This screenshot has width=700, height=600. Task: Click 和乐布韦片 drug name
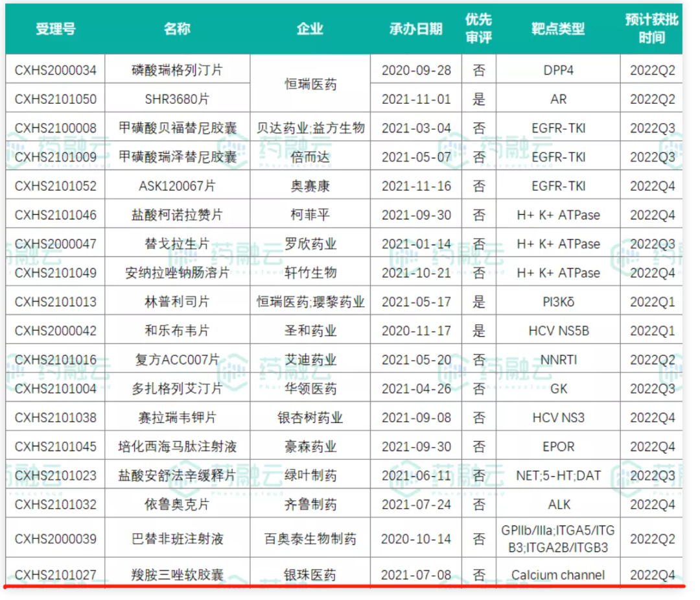tap(177, 331)
